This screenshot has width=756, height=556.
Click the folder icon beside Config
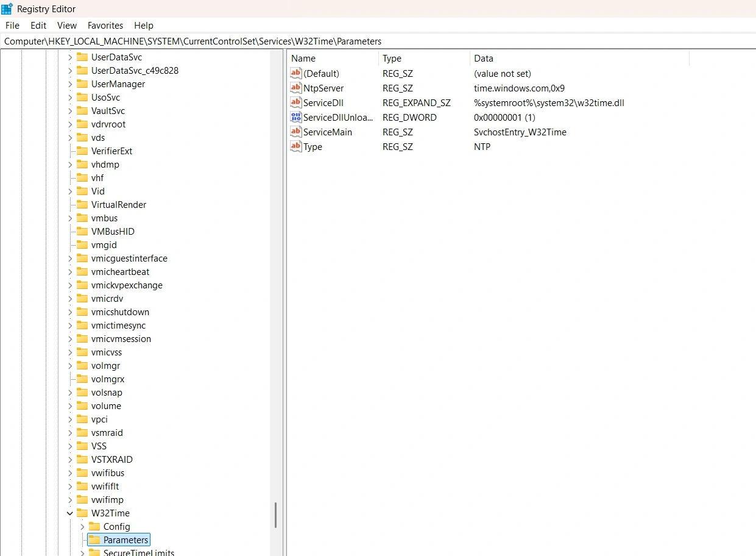click(x=94, y=526)
